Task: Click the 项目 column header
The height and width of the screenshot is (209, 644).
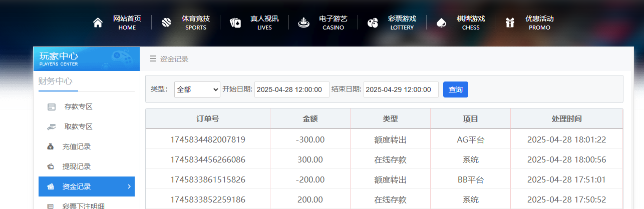Action: [470, 119]
